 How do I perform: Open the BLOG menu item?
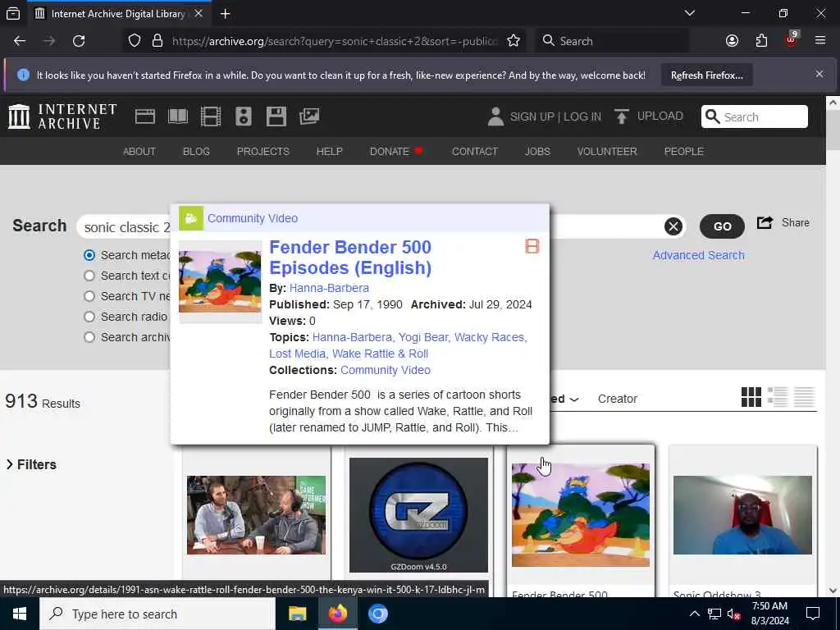click(x=196, y=152)
